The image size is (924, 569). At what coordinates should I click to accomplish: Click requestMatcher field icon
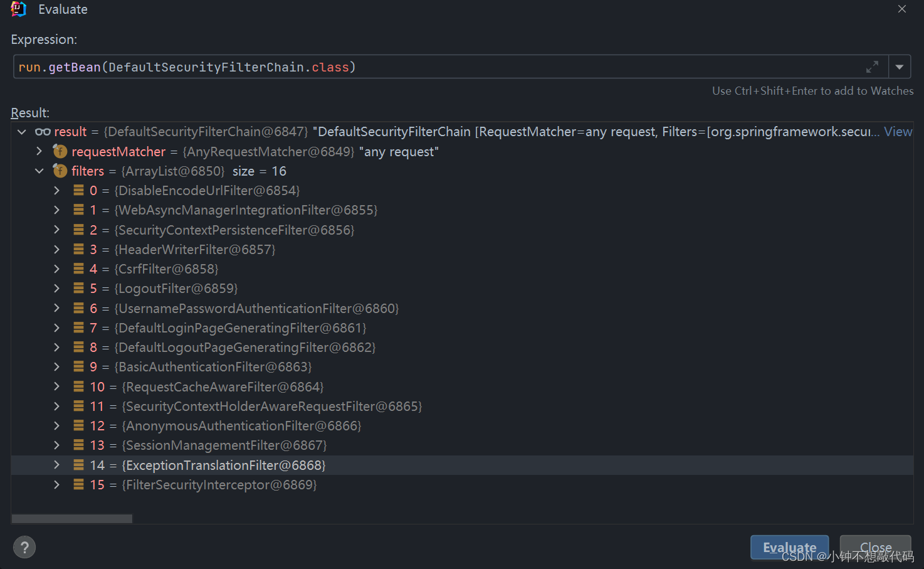point(60,151)
